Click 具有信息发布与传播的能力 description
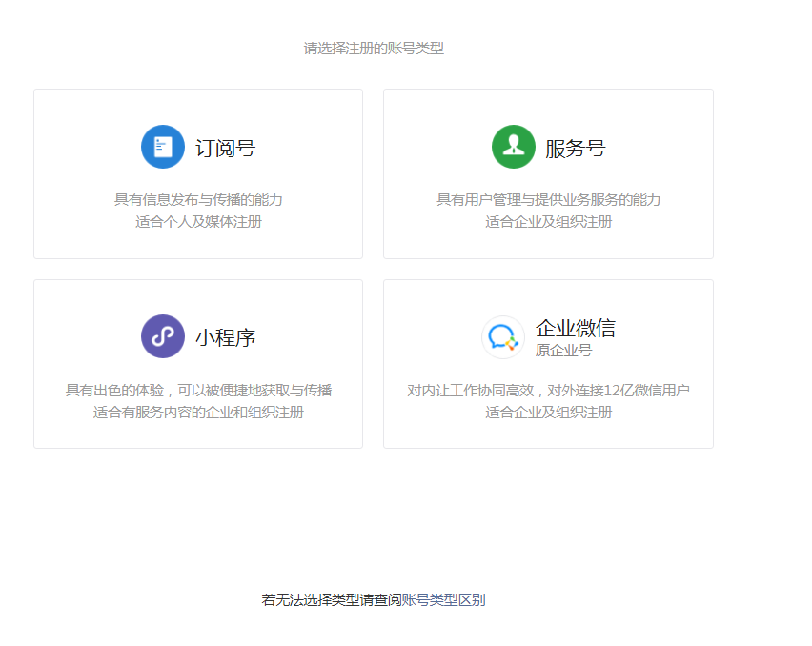 (198, 200)
